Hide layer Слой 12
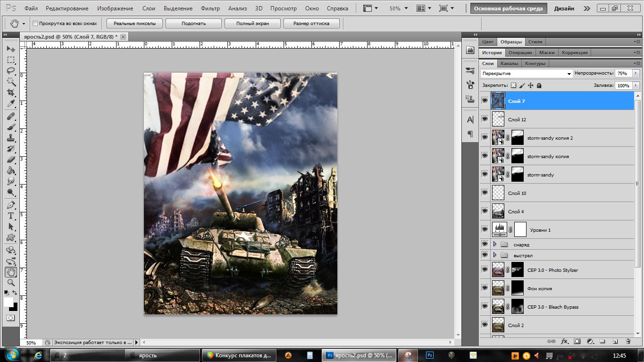 click(485, 119)
